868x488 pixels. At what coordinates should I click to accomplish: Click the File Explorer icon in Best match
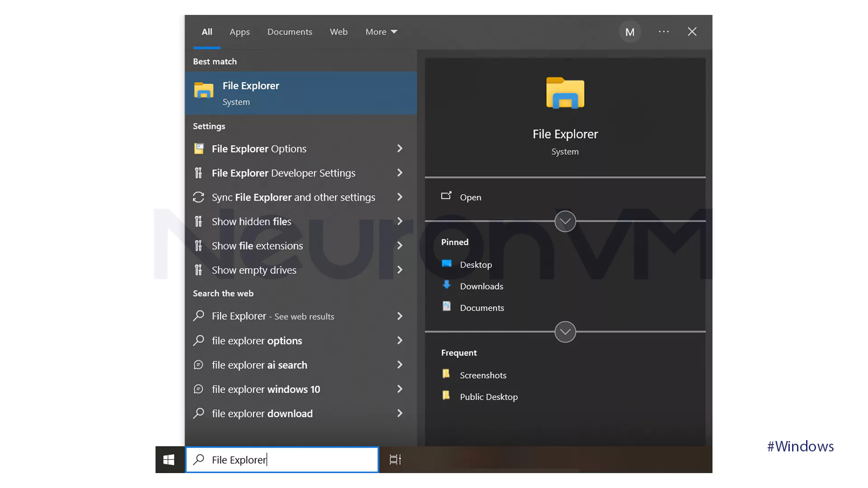204,90
